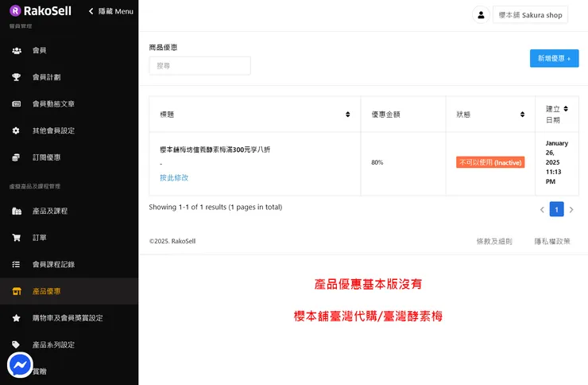Click the 產品優惠 store icon
Viewport: 588px width, 385px height.
coord(17,291)
